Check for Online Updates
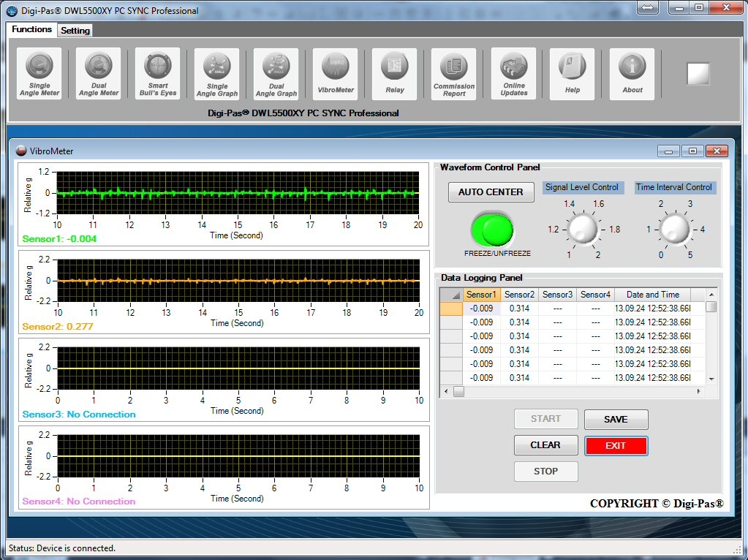Image resolution: width=748 pixels, height=560 pixels. pos(513,73)
